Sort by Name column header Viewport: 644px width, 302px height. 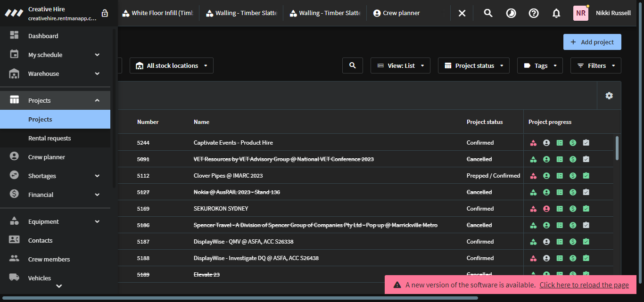[x=201, y=122]
